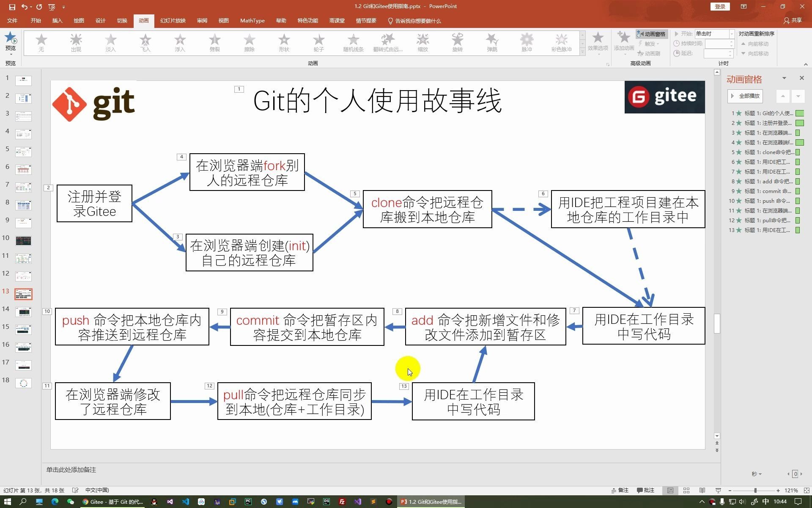Select the 弹跳 (Bounce) animation effect
This screenshot has width=812, height=508.
coord(492,42)
